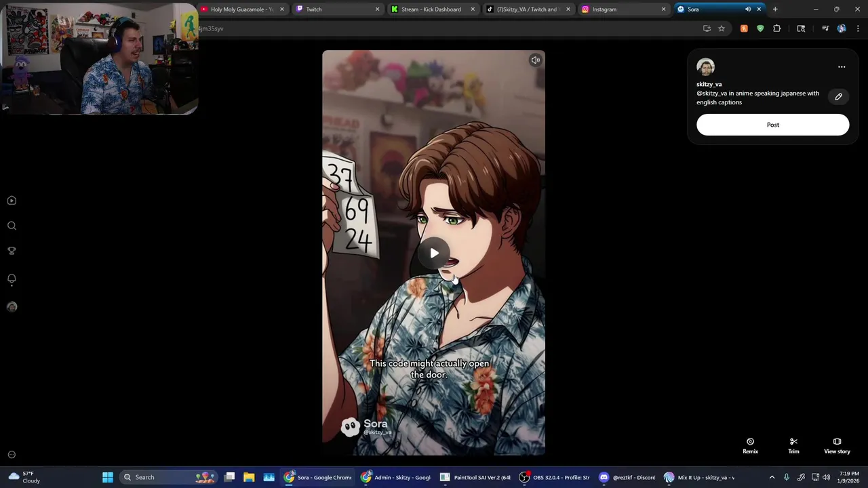
Task: Click the skitzy_va username link
Action: click(x=709, y=84)
